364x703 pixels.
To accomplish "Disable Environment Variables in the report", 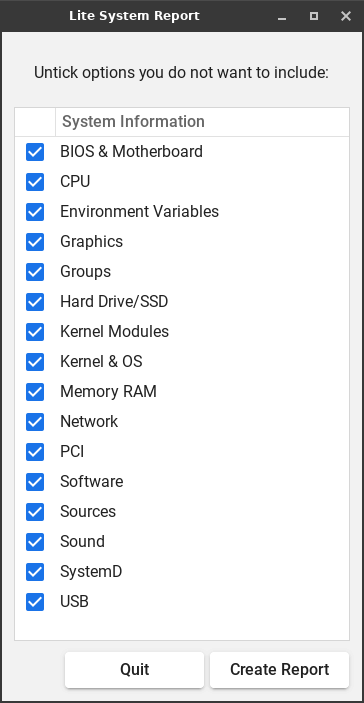I will [35, 212].
